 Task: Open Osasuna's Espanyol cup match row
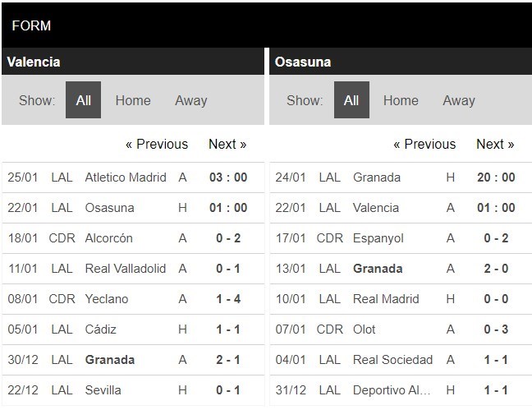pos(401,238)
